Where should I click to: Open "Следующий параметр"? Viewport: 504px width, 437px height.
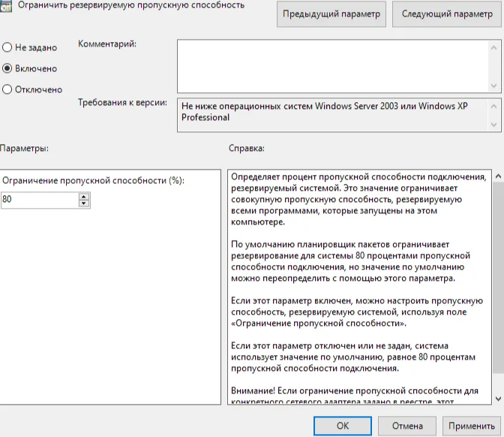pos(447,14)
